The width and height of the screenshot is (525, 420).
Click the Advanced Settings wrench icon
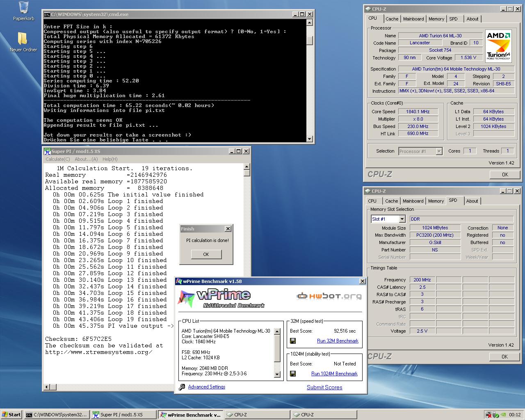[x=182, y=387]
